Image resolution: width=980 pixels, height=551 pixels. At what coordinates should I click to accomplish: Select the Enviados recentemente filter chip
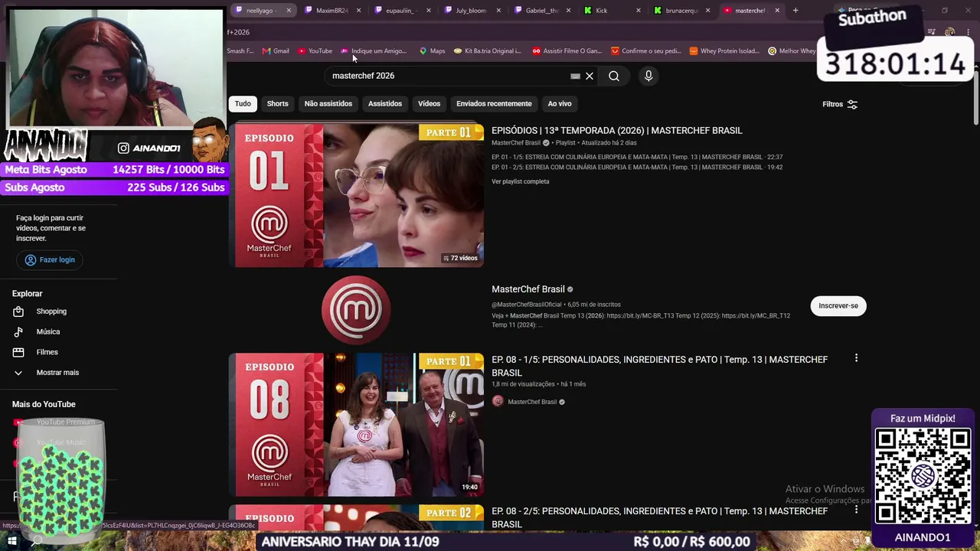coord(494,104)
